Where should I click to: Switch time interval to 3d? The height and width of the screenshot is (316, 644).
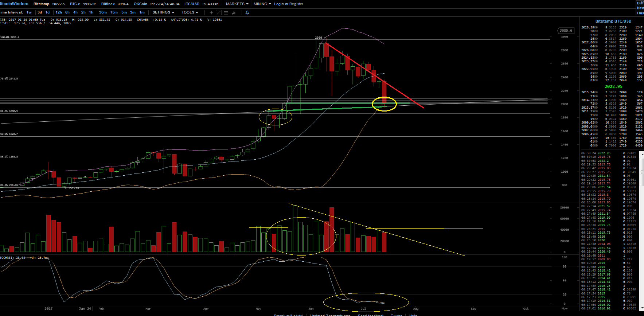[40, 12]
